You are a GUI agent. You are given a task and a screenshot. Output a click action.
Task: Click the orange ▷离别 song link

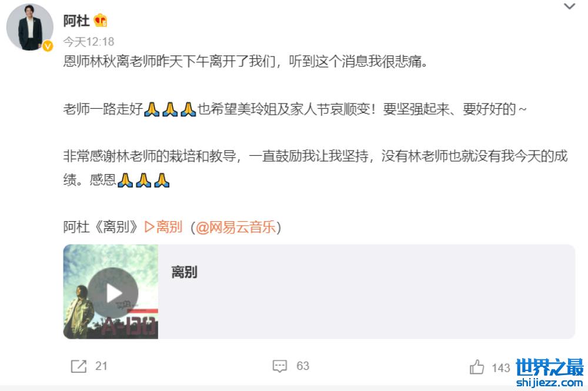pos(163,227)
